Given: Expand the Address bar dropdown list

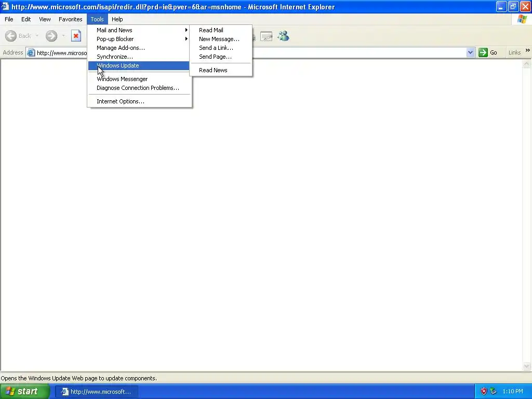Looking at the screenshot, I should pos(470,52).
